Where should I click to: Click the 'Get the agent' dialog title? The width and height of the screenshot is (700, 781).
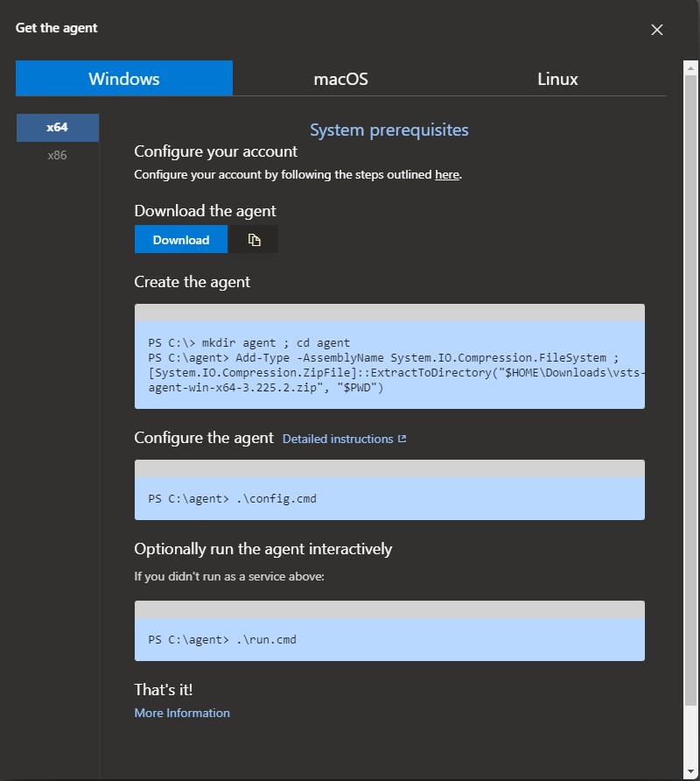[56, 28]
